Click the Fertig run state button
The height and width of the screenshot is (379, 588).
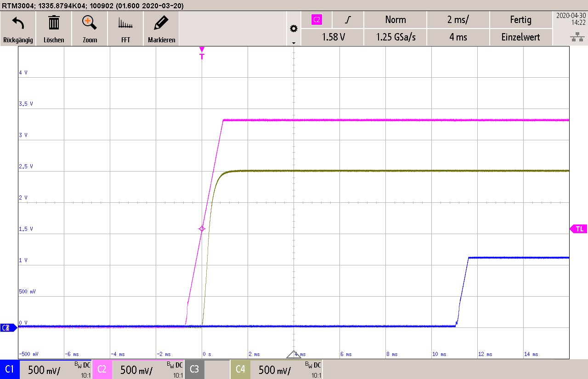coord(520,20)
